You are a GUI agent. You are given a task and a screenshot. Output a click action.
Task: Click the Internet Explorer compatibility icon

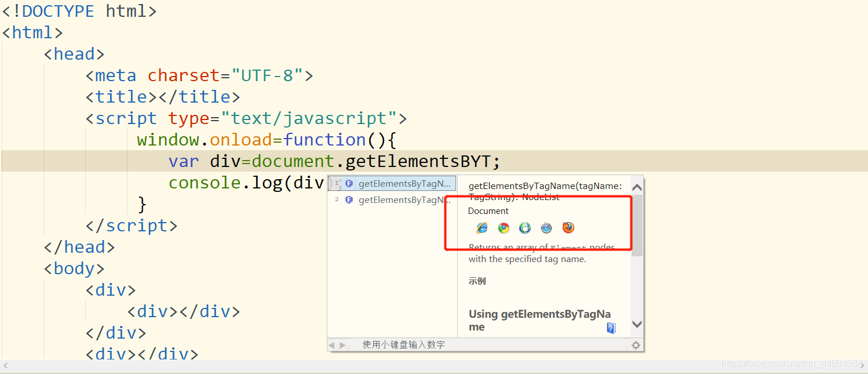coord(482,227)
